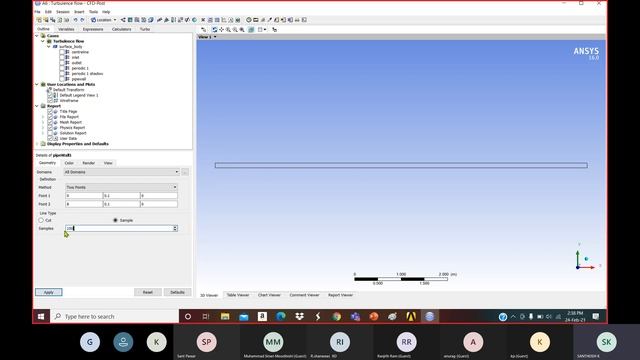Open the View 1 dropdown arrow
This screenshot has width=640, height=360.
pos(215,37)
